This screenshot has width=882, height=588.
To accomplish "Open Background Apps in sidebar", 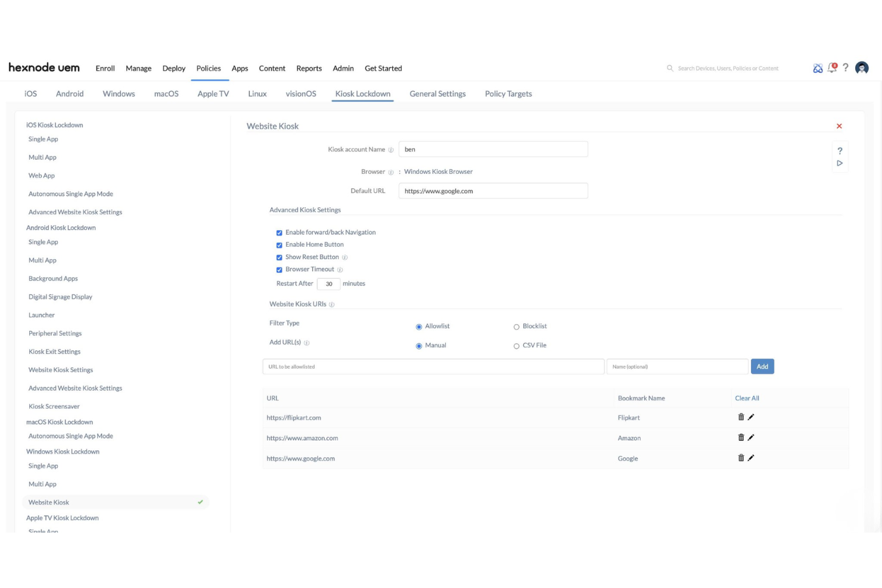I will [x=53, y=278].
